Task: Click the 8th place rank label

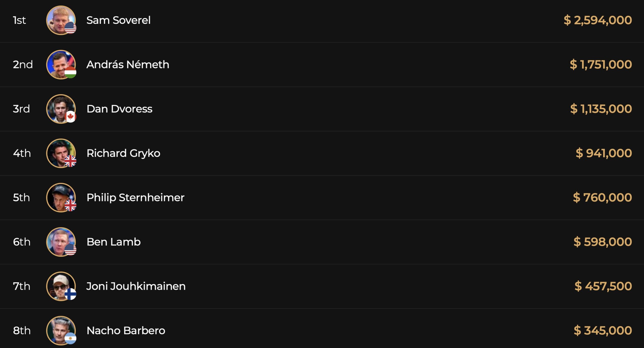Action: point(22,330)
